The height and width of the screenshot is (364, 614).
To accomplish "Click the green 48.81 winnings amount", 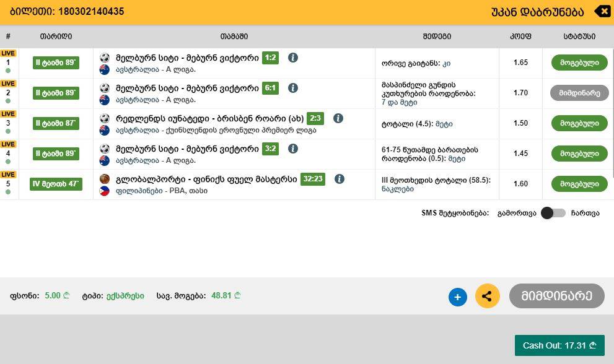I will pos(222,296).
